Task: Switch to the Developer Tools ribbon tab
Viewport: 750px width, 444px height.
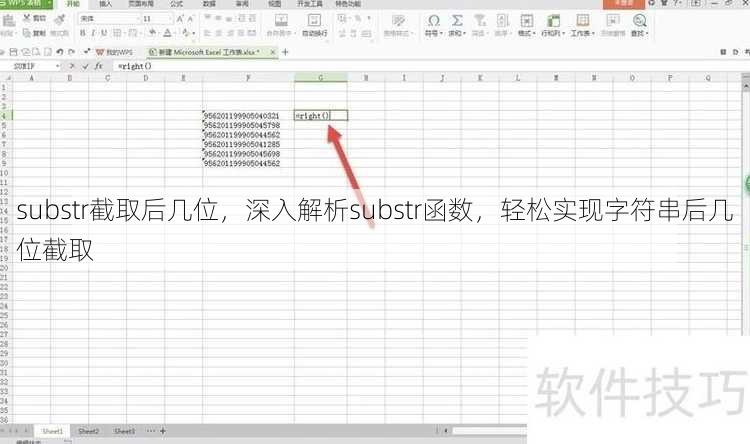Action: tap(309, 4)
